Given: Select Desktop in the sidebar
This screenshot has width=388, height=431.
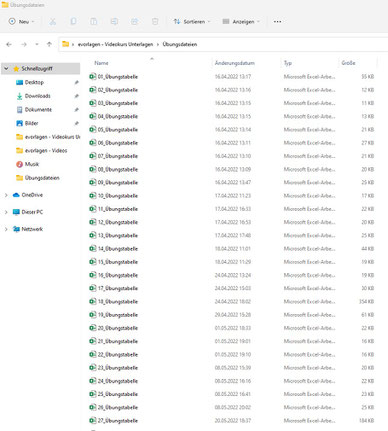Looking at the screenshot, I should tap(34, 82).
